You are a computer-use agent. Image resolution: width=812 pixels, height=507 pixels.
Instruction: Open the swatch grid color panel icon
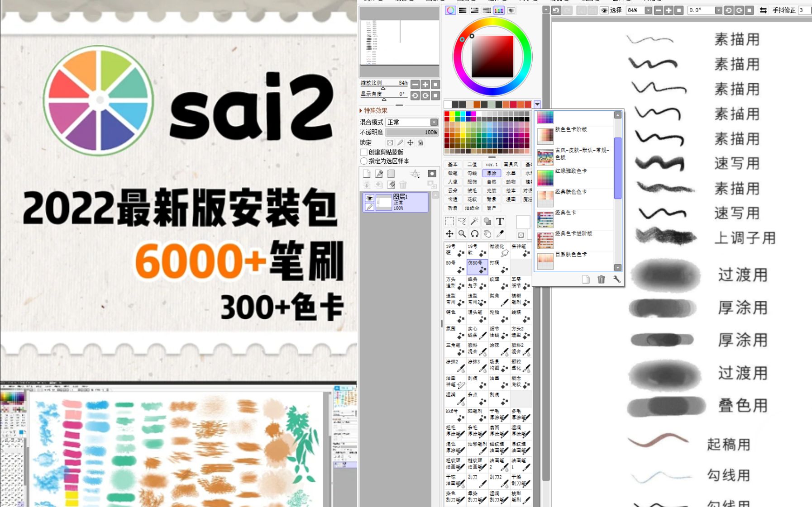tap(499, 10)
